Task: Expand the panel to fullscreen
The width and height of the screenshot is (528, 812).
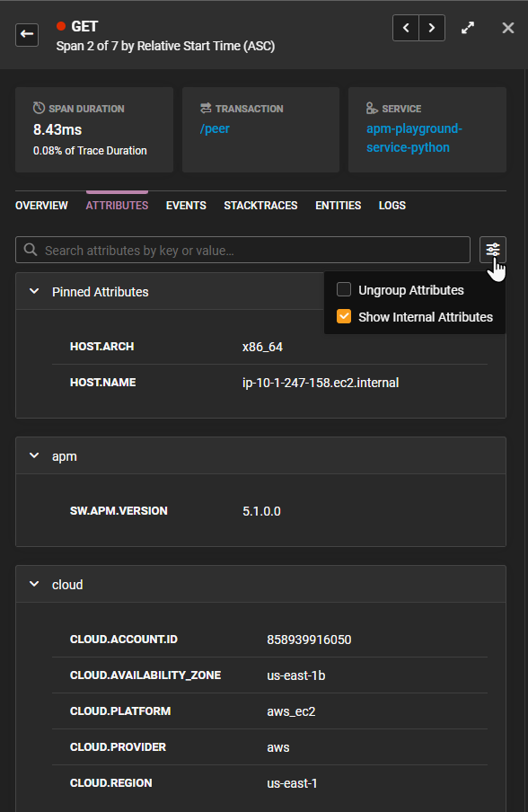Action: (x=468, y=28)
